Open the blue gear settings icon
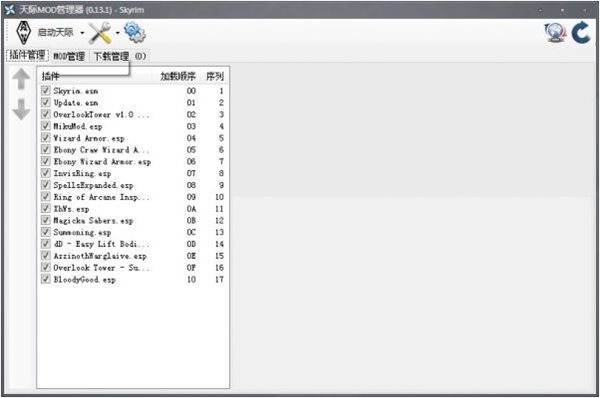Screen dimensions: 600x398 coord(135,33)
